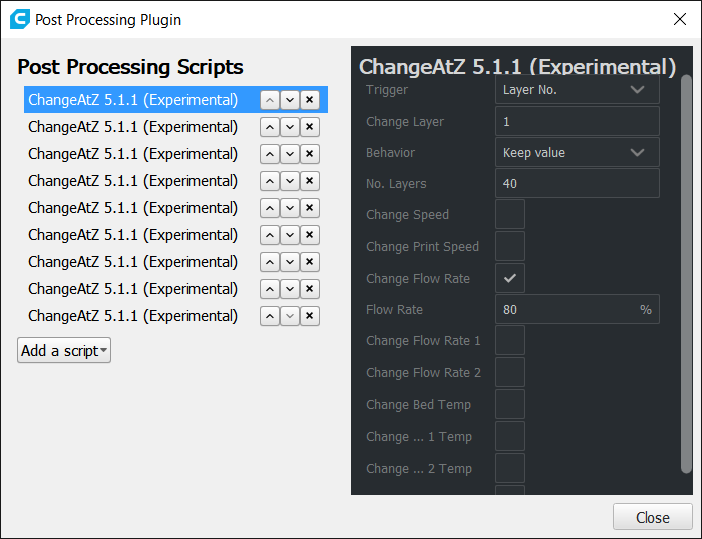Move the fourth ChangeAtZ script up

(270, 181)
